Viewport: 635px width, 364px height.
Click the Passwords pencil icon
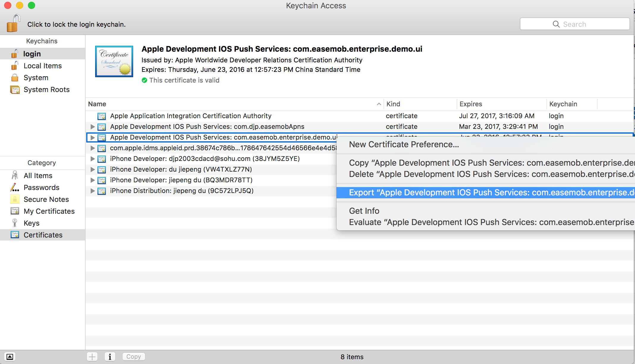(x=15, y=187)
